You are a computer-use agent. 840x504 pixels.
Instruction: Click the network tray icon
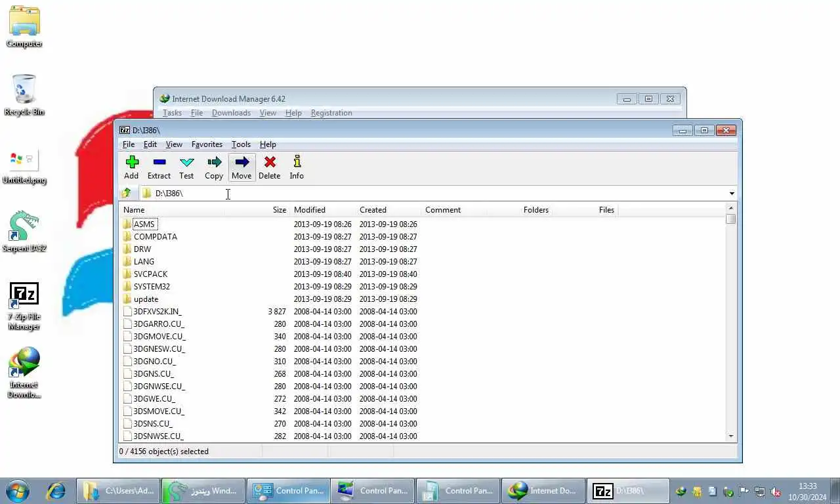pos(760,492)
